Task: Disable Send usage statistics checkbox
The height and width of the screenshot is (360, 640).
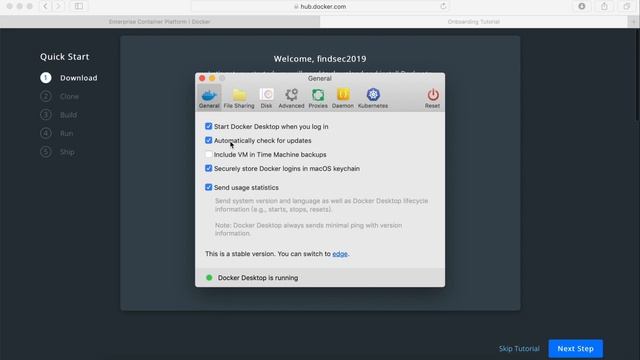Action: tap(209, 187)
